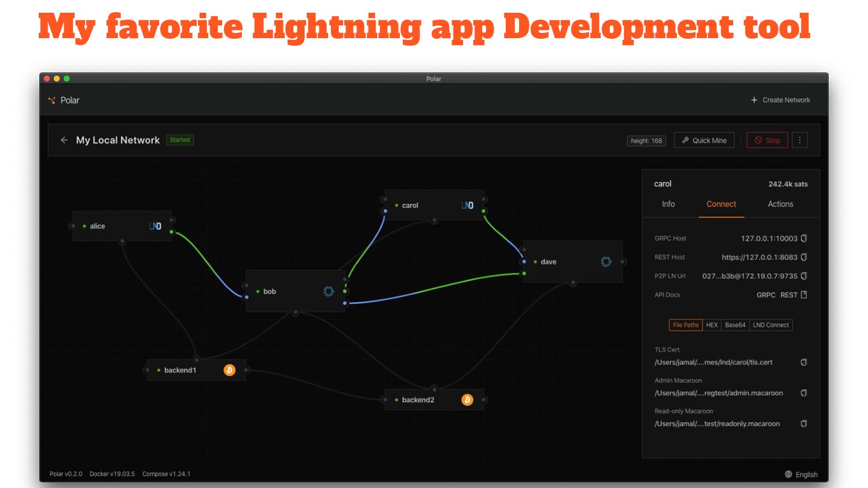This screenshot has height=488, width=868.
Task: Click the 127.0.0.1:10003 GRPC host value
Action: pyautogui.click(x=769, y=238)
